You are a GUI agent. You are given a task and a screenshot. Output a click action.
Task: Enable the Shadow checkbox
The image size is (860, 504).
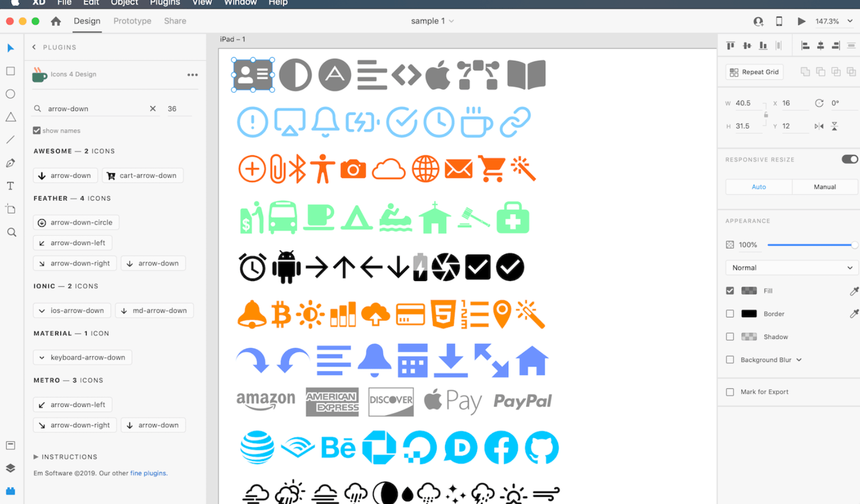[730, 337]
